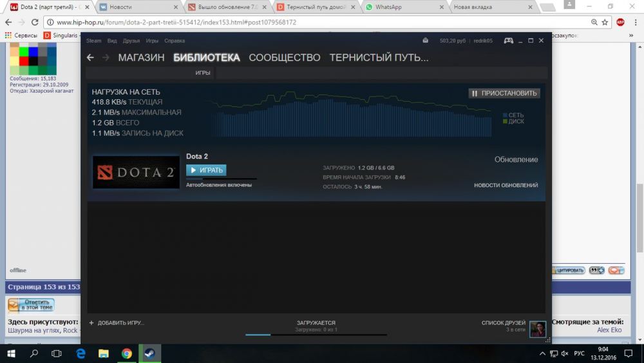Click muted volume icon in tray
The image size is (644, 363).
pyautogui.click(x=565, y=353)
